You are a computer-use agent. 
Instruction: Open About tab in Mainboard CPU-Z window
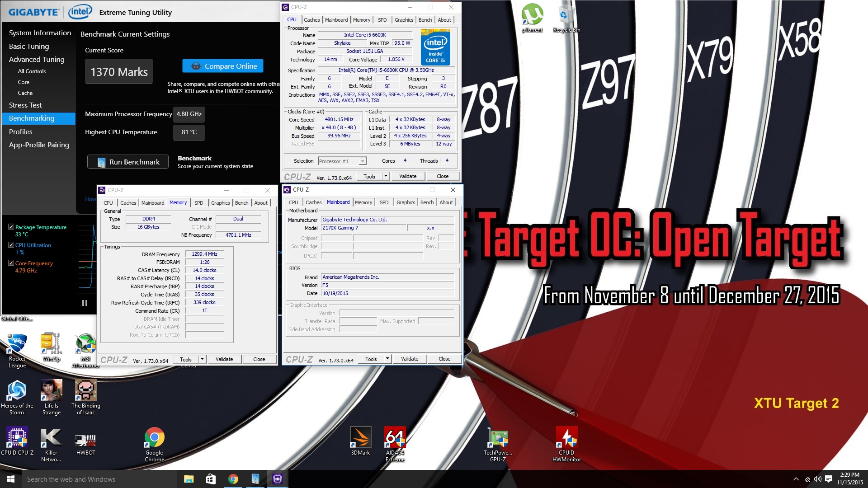[446, 202]
